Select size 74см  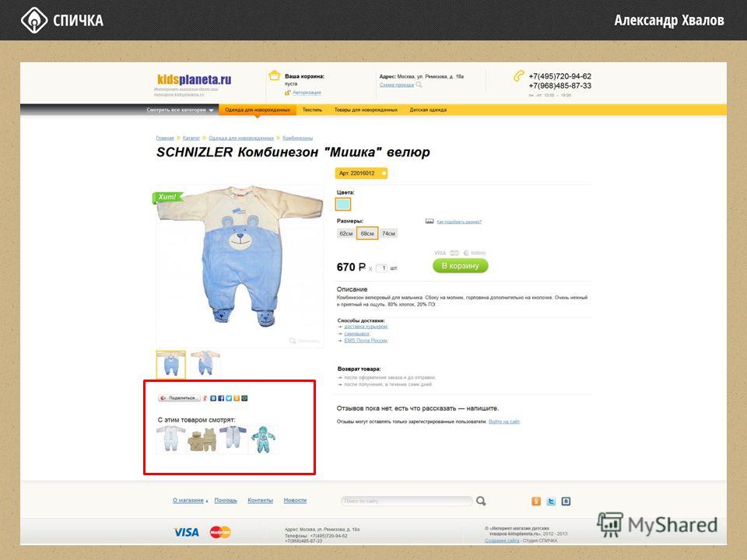388,233
